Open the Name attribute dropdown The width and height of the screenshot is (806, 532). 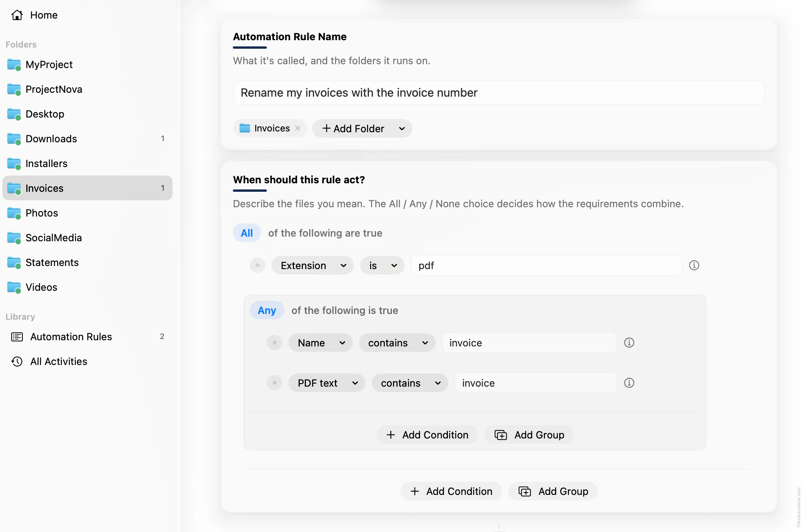coord(320,343)
